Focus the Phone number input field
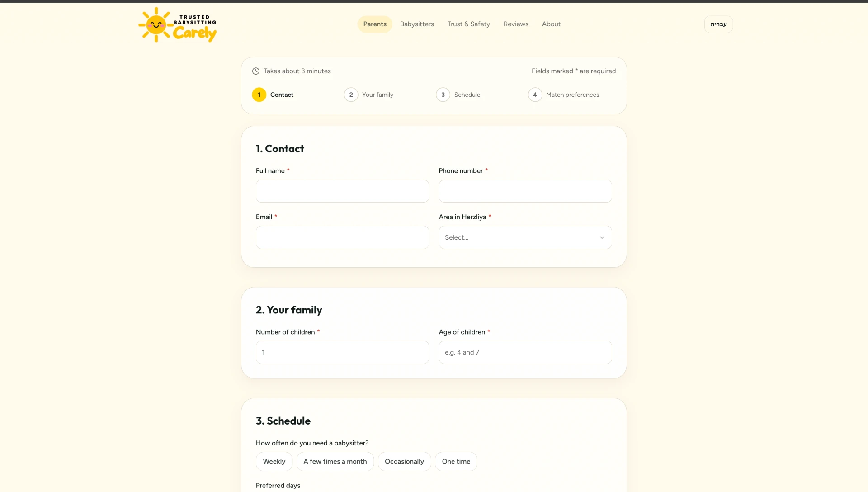Screen dimensions: 868x492 click(525, 191)
